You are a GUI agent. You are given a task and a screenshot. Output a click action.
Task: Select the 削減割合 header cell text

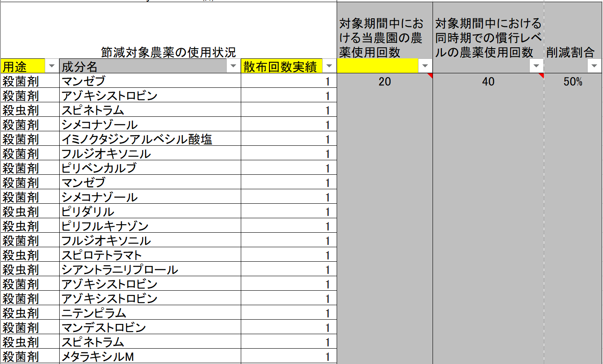570,52
